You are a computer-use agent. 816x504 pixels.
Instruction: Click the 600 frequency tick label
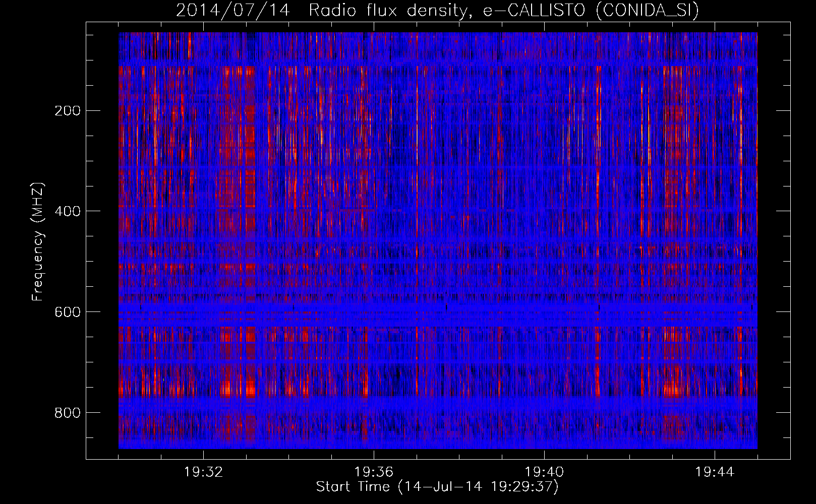coord(67,312)
